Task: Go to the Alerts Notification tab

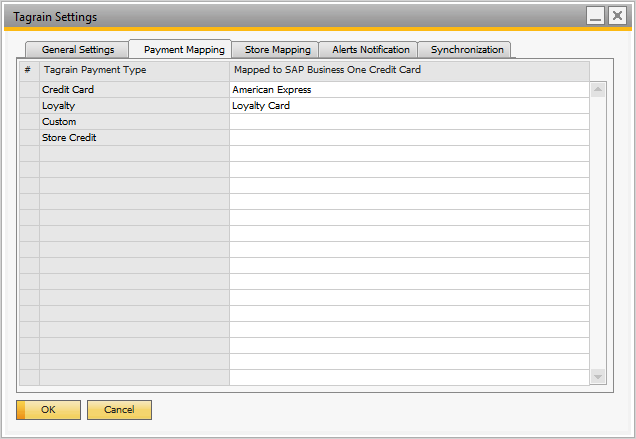Action: (370, 50)
